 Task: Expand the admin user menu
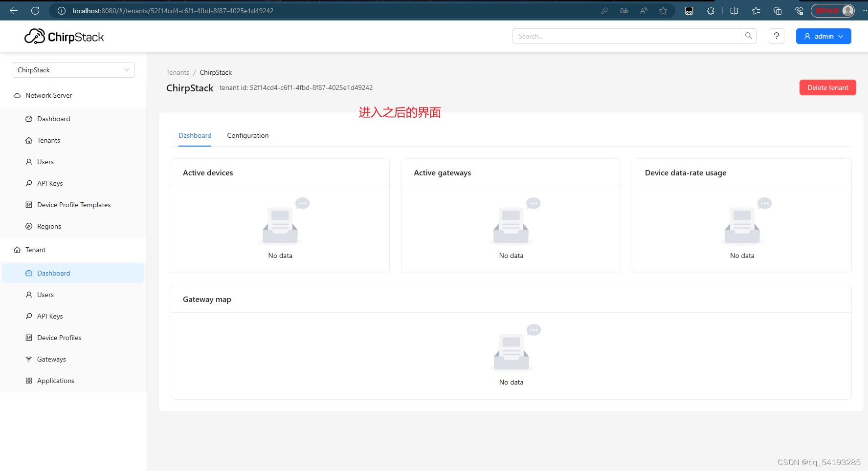pyautogui.click(x=823, y=36)
